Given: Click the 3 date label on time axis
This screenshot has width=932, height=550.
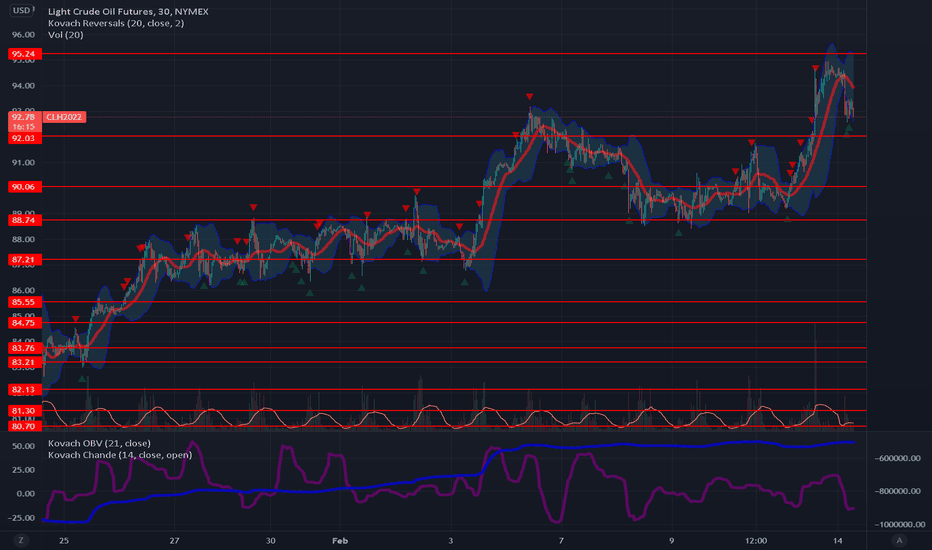Looking at the screenshot, I should [x=451, y=540].
